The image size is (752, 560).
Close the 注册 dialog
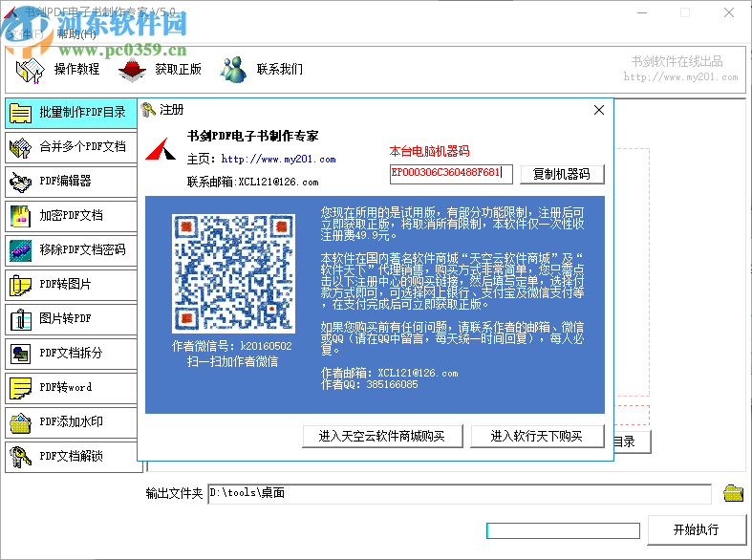[x=599, y=110]
